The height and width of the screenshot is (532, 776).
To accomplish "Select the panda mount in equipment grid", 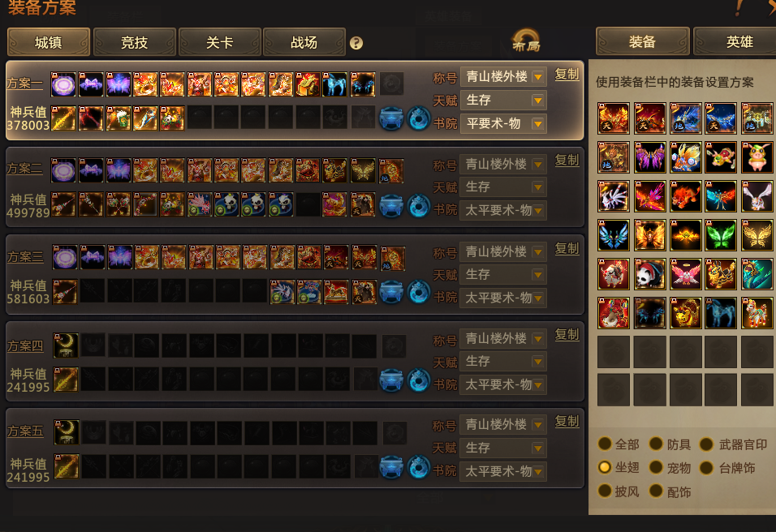I will click(649, 274).
